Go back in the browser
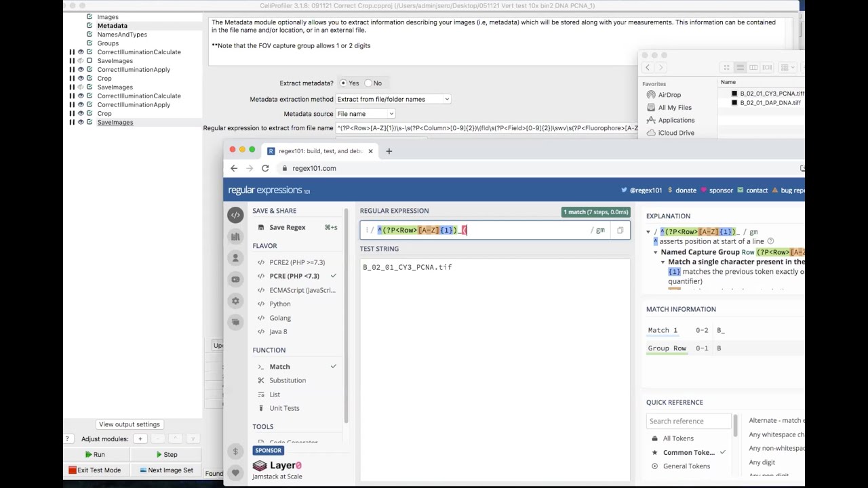 point(234,168)
